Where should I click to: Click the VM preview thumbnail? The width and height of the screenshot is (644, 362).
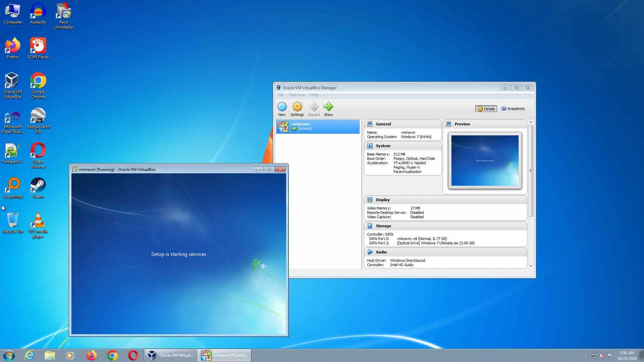coord(485,161)
